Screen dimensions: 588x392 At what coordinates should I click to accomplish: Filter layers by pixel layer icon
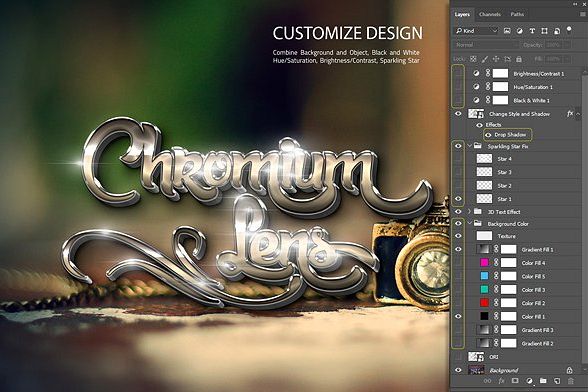pos(507,31)
